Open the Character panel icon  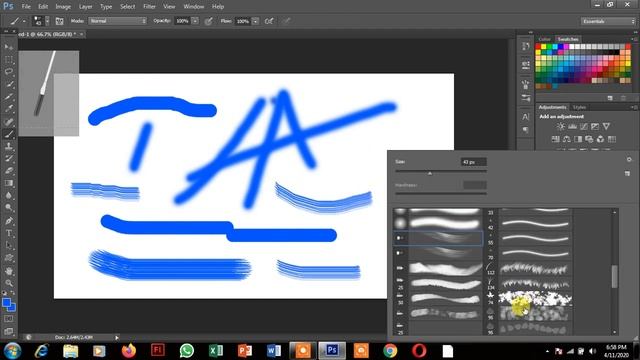(x=526, y=117)
